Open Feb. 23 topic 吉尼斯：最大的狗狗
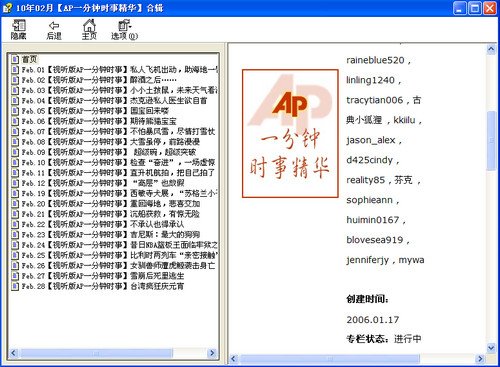 [x=111, y=235]
